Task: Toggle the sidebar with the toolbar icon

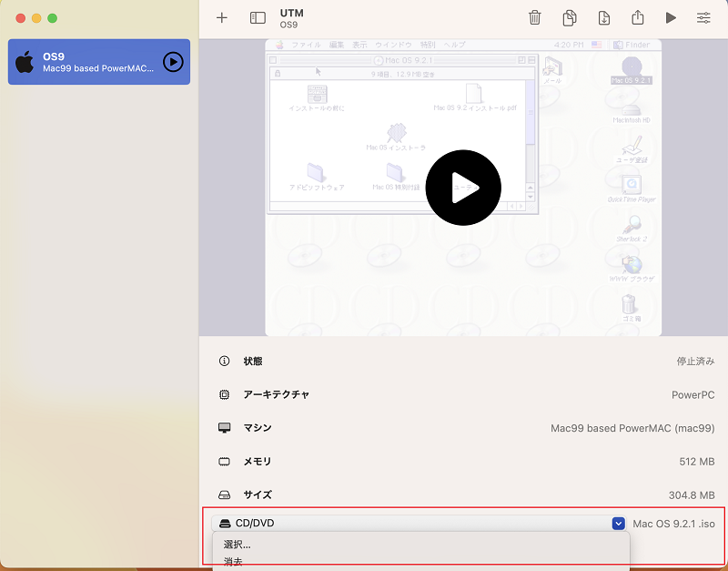Action: [258, 18]
